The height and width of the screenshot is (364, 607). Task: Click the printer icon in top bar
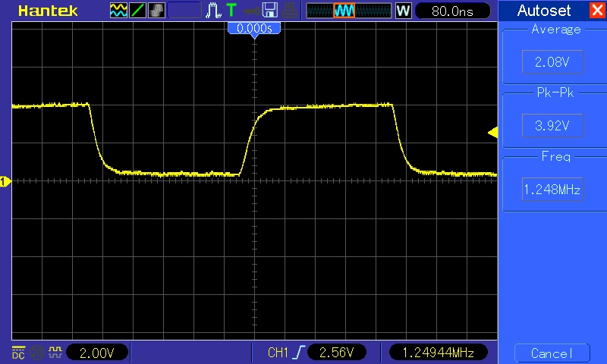coord(289,11)
